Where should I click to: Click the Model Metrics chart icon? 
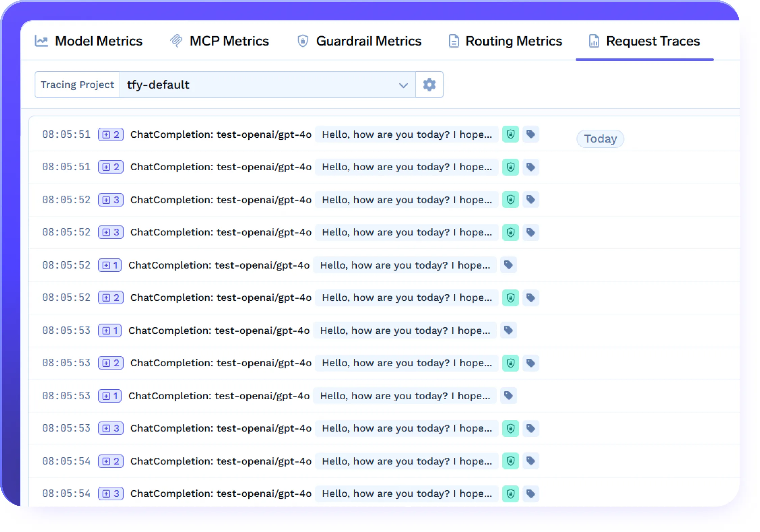(x=41, y=41)
